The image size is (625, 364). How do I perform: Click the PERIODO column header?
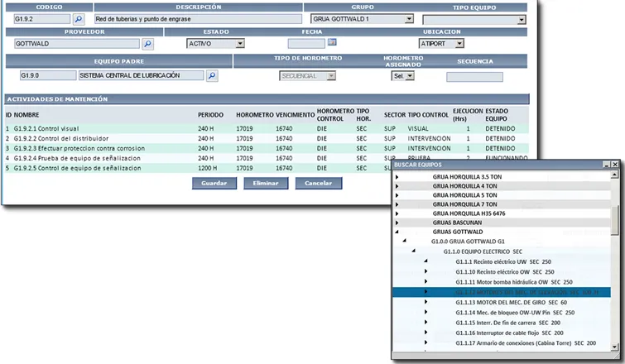pyautogui.click(x=210, y=115)
